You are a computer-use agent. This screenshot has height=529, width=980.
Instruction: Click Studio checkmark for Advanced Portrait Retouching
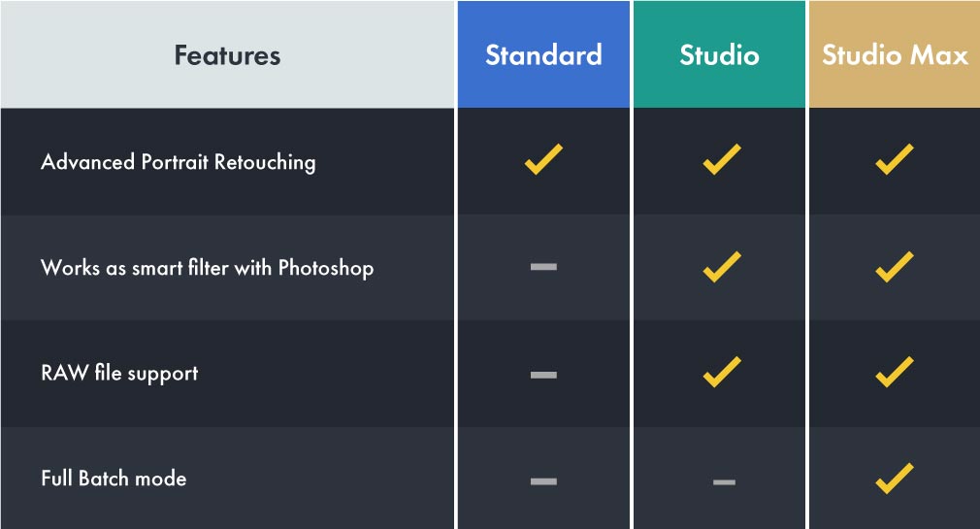tap(721, 160)
